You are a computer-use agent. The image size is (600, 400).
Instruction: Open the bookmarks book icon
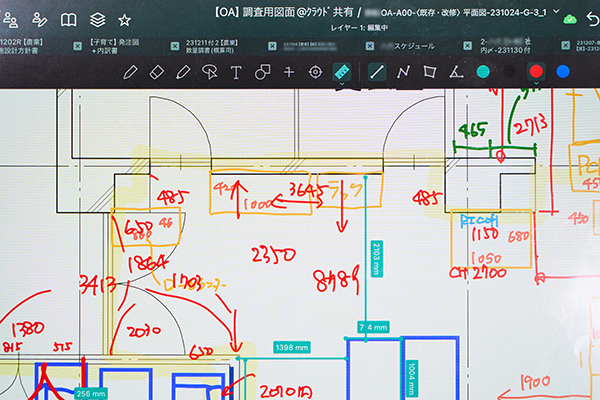pyautogui.click(x=68, y=19)
